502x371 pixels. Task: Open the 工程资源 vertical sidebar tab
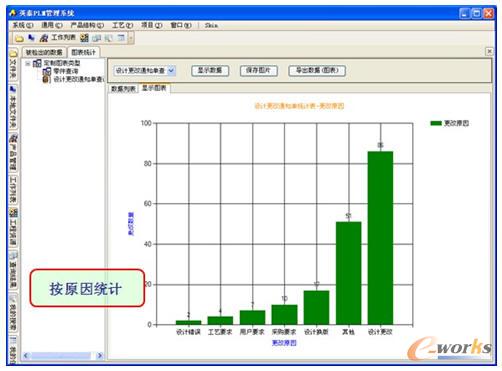pos(12,228)
